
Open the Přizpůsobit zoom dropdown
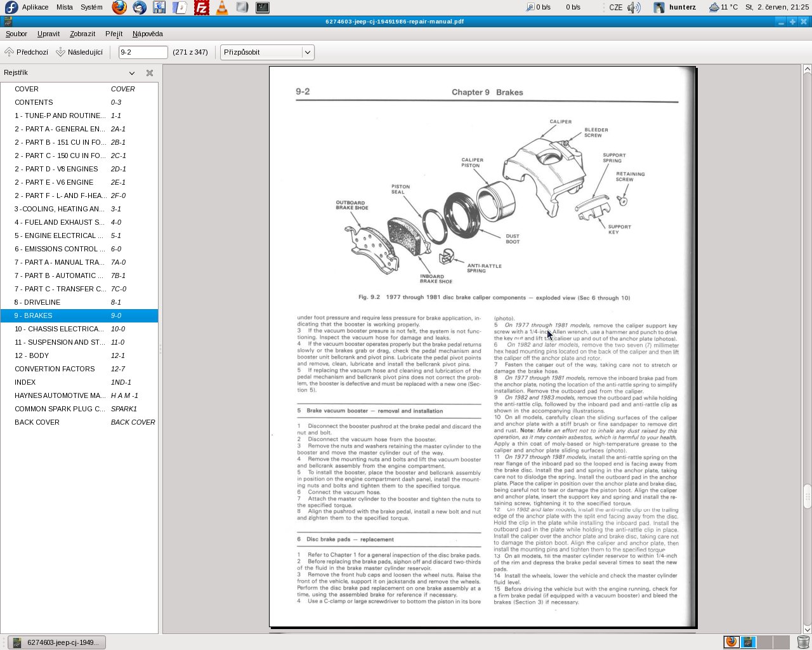[267, 52]
